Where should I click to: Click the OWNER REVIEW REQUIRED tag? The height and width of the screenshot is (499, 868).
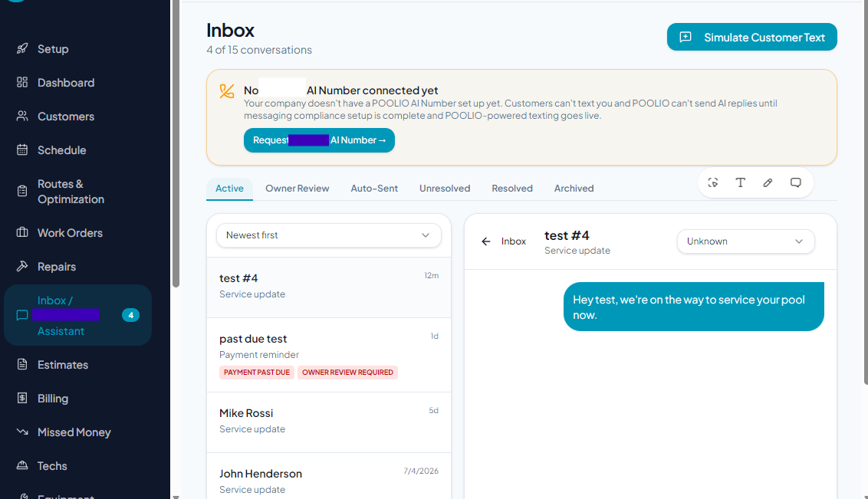(x=347, y=373)
